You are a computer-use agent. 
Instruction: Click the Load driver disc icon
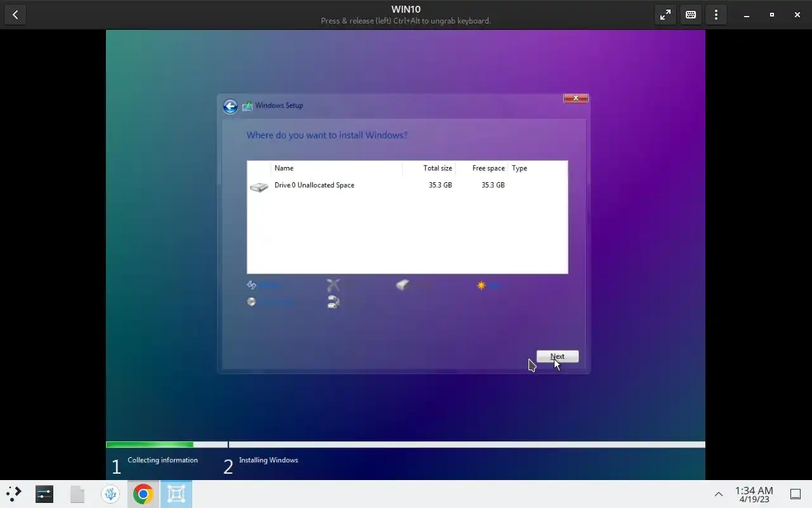251,302
